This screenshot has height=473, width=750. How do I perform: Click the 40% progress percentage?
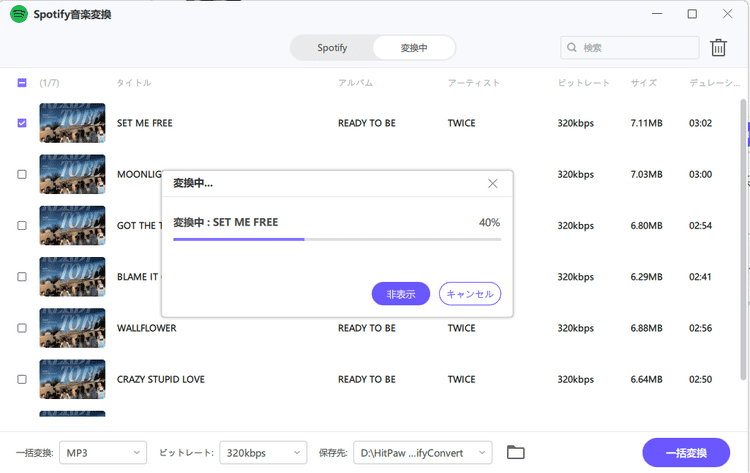[489, 222]
